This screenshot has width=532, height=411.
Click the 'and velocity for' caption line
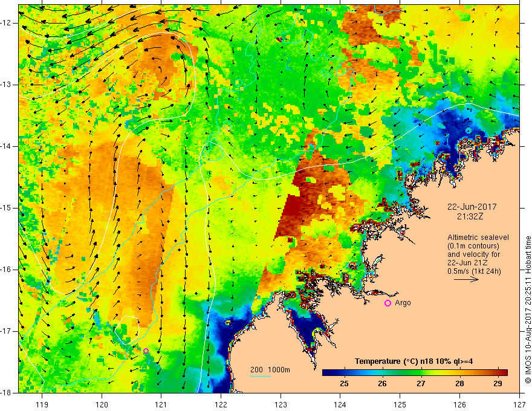pyautogui.click(x=473, y=254)
